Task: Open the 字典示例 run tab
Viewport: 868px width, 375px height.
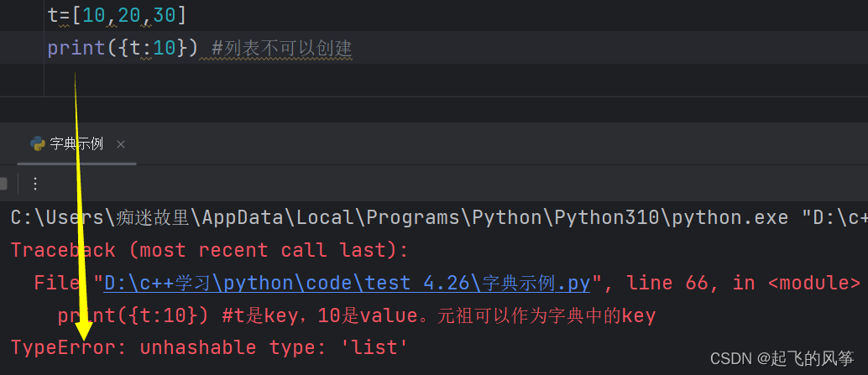Action: pos(76,145)
